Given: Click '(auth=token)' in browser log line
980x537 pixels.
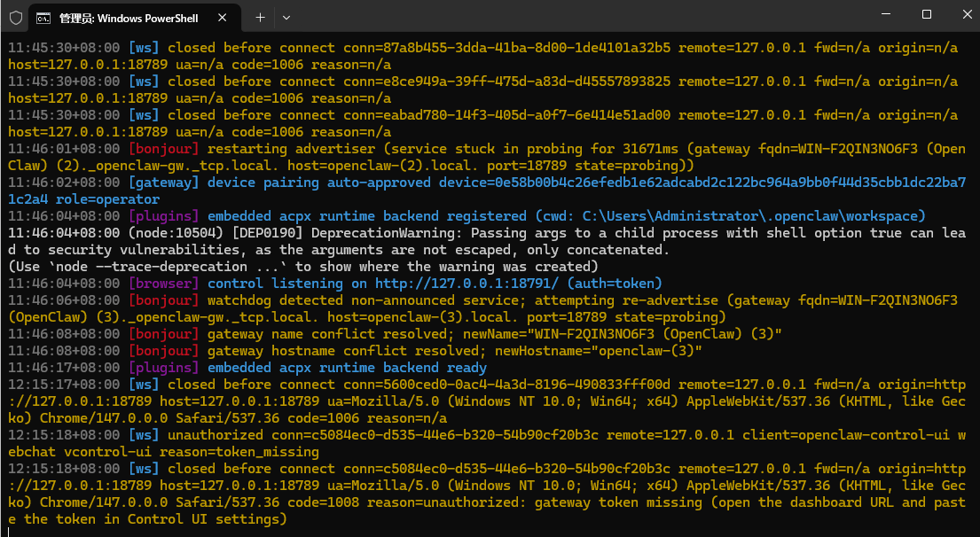Looking at the screenshot, I should pos(615,284).
